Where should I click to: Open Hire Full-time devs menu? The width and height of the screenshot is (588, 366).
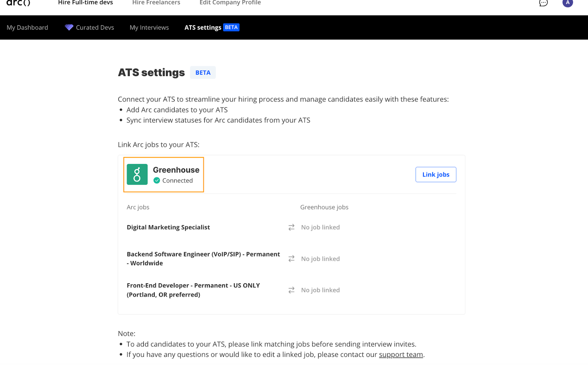point(85,3)
